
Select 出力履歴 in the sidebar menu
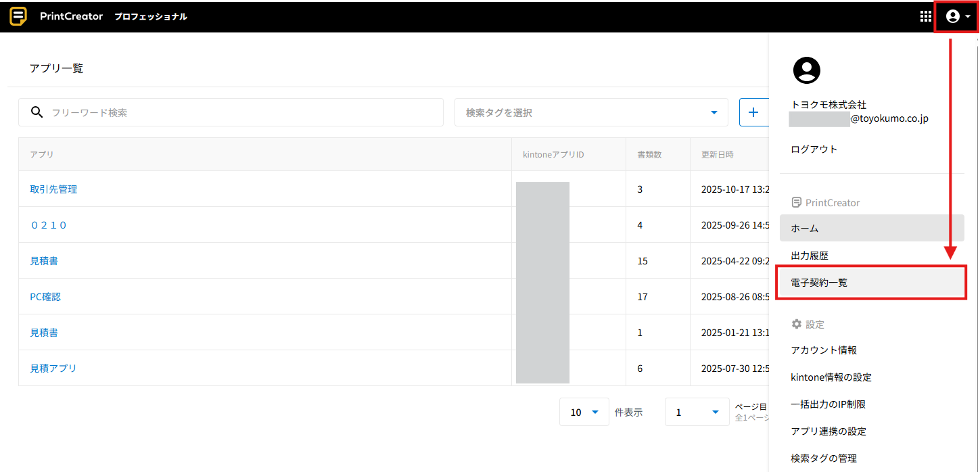point(809,255)
